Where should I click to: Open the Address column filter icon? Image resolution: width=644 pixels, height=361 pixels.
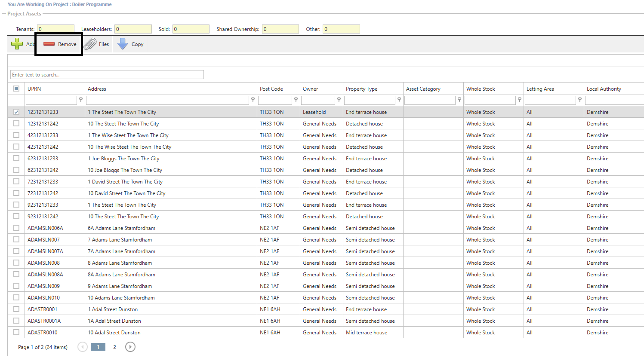click(x=253, y=100)
